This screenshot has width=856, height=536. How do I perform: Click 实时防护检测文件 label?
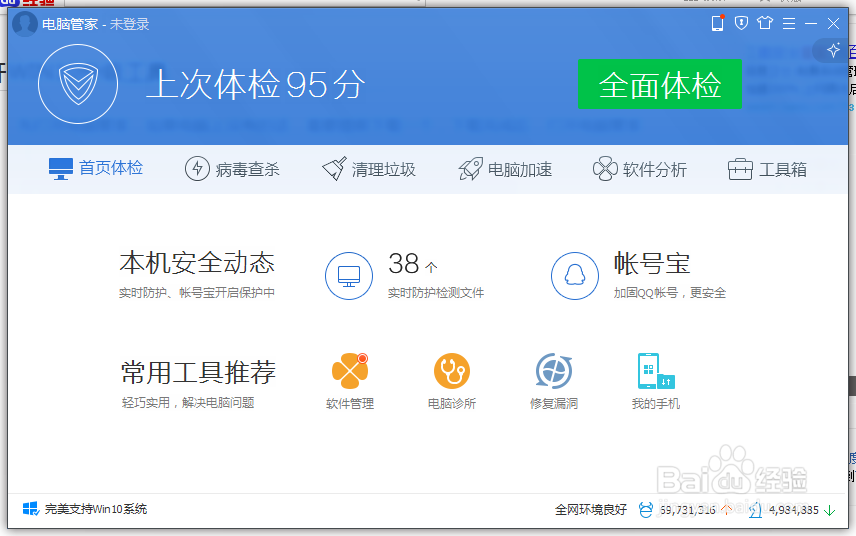[x=436, y=293]
